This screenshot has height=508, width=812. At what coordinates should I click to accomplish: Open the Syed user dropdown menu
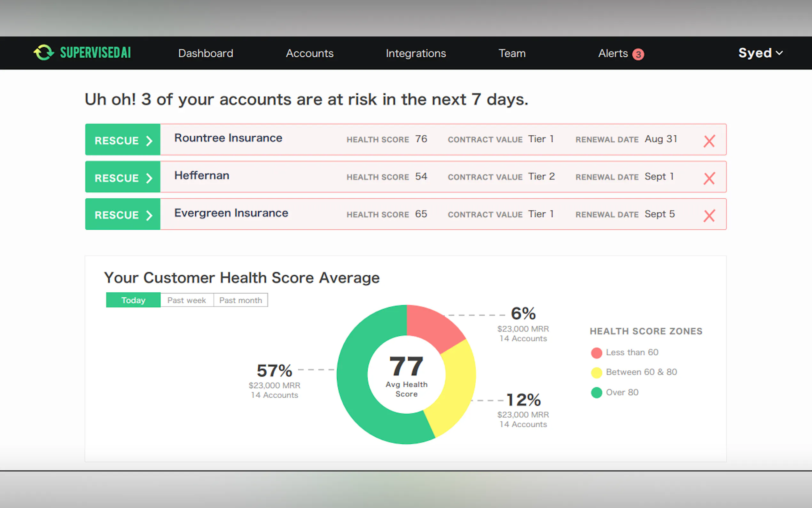[760, 53]
